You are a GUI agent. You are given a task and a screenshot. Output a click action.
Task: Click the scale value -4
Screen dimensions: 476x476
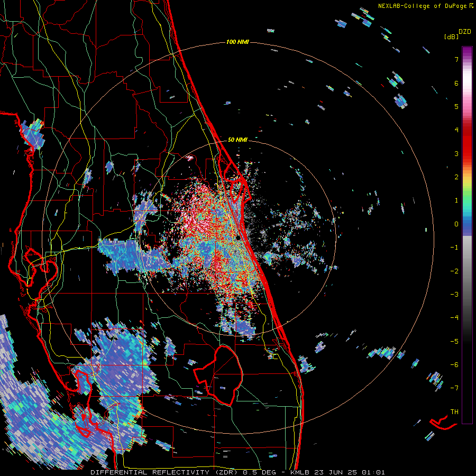(x=454, y=317)
